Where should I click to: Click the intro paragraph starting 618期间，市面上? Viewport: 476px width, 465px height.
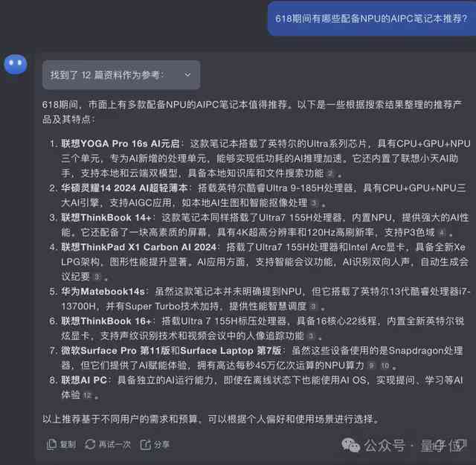click(252, 112)
